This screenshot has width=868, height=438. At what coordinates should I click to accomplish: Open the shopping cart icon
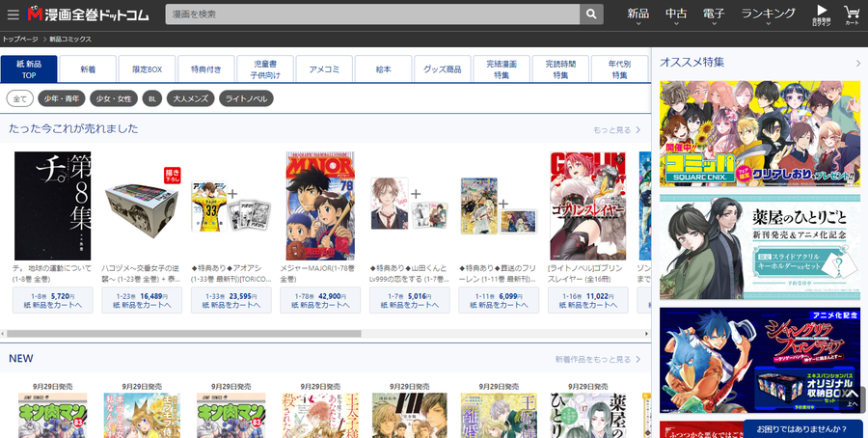852,14
